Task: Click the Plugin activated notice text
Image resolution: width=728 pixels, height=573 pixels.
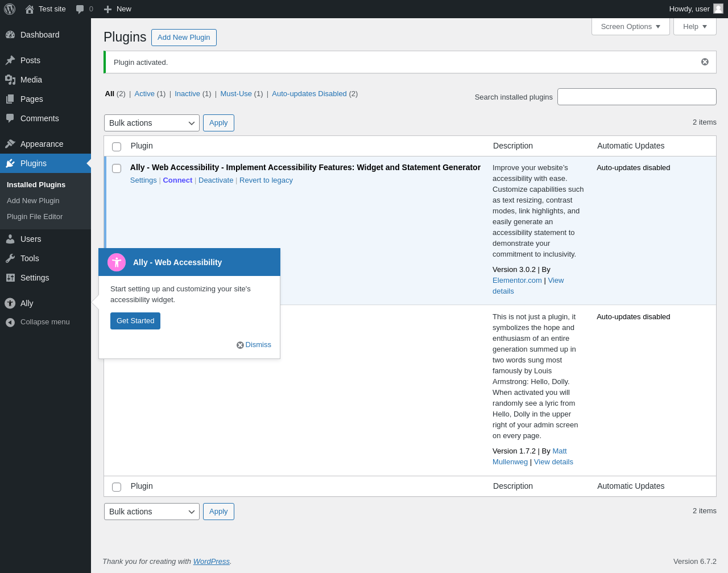Action: [140, 63]
